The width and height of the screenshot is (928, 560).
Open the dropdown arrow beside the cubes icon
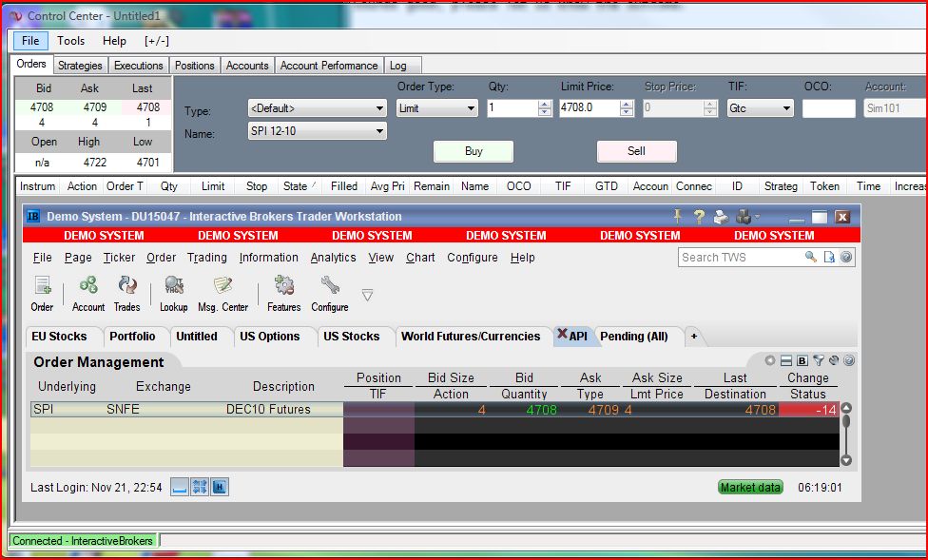click(x=757, y=218)
